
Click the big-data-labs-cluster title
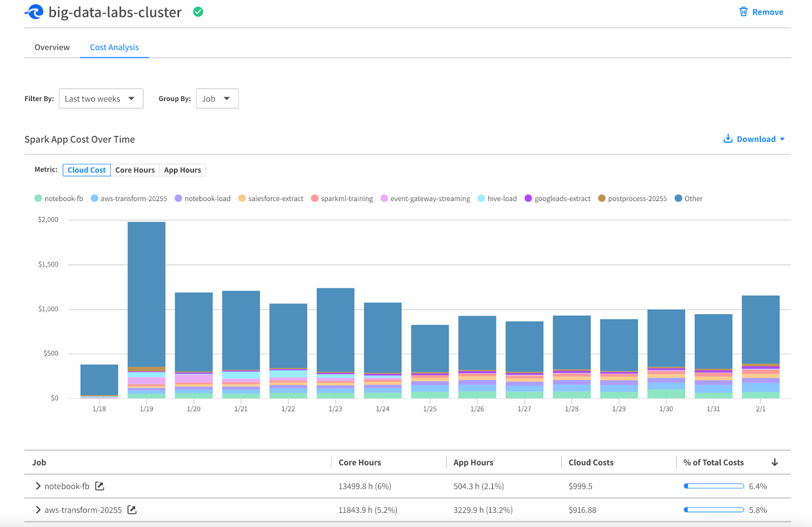115,12
